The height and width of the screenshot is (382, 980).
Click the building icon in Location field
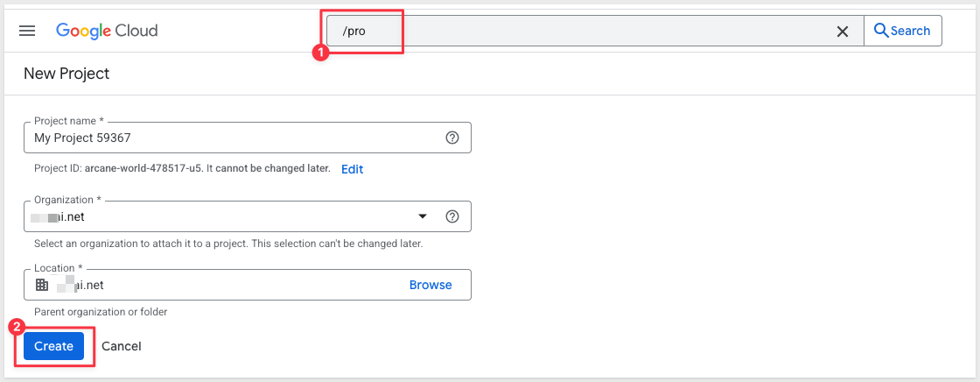42,285
